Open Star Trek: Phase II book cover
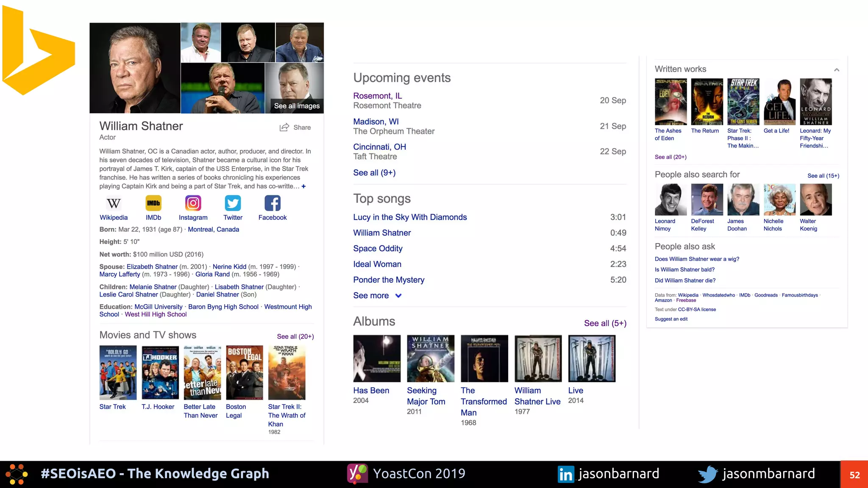868x488 pixels. (x=743, y=102)
